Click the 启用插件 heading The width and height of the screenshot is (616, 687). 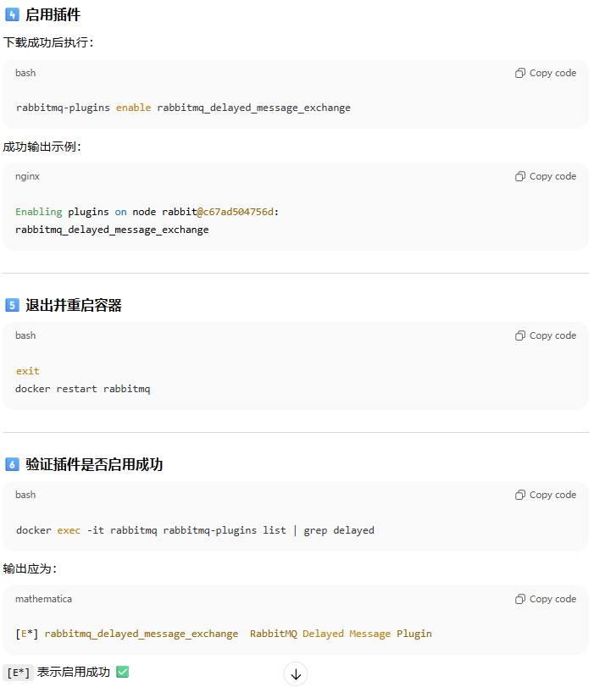point(53,14)
